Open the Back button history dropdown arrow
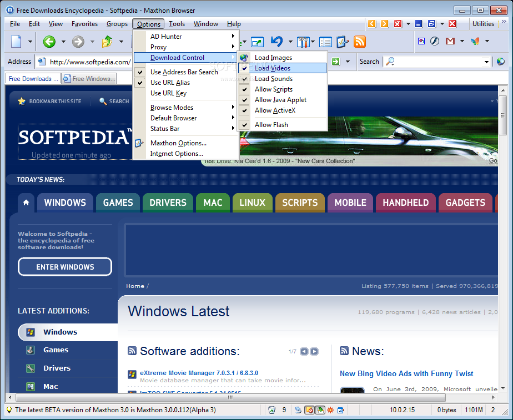This screenshot has height=420, width=513. (63, 42)
